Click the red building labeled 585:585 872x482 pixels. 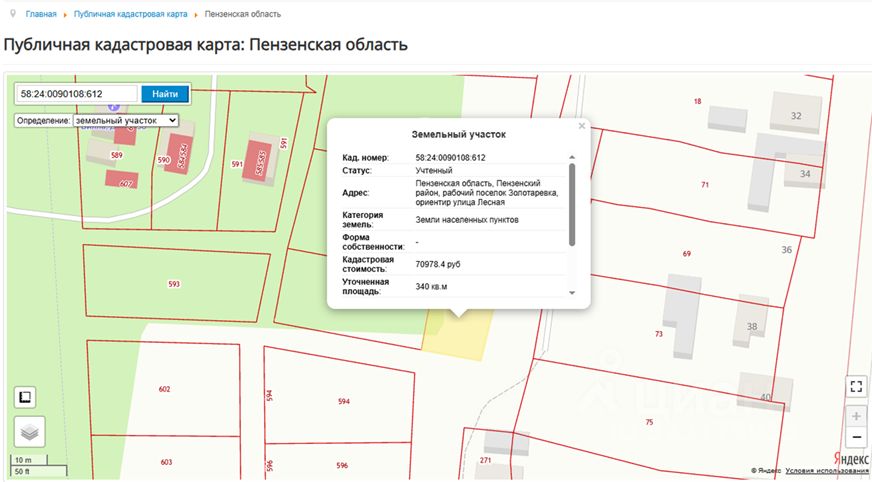[x=257, y=161]
